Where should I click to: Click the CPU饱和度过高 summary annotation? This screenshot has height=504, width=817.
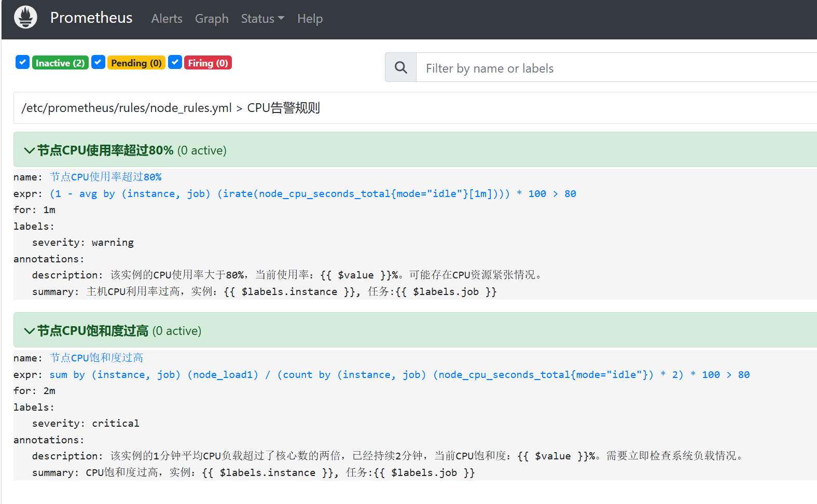254,472
